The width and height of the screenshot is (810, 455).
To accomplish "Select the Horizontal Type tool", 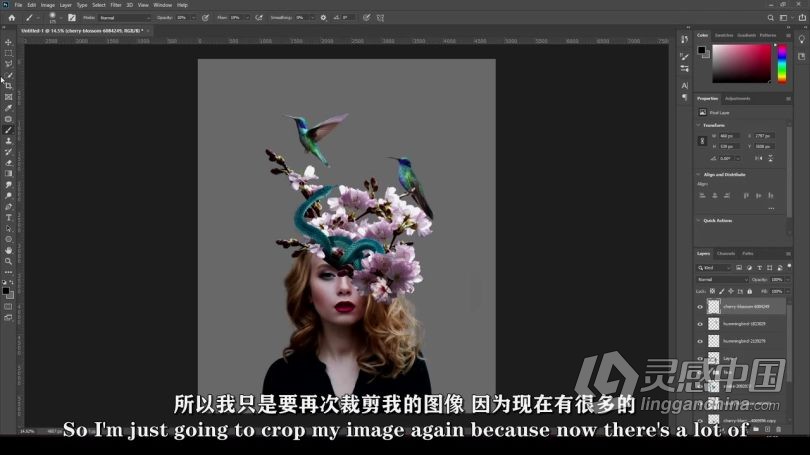I will pyautogui.click(x=9, y=217).
